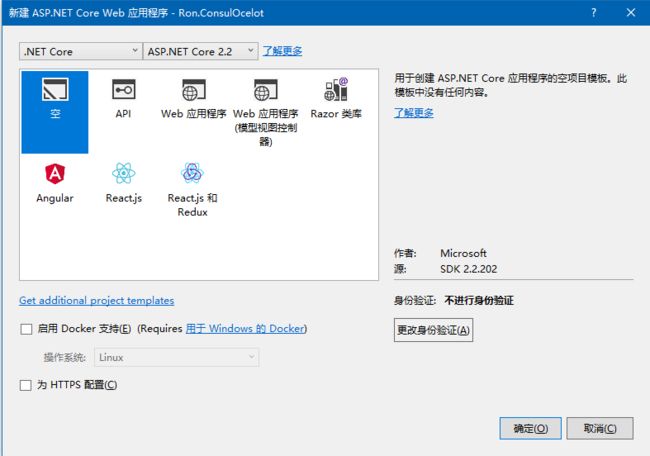Choose the React.js 和 Redux template
650x456 pixels.
tap(192, 190)
